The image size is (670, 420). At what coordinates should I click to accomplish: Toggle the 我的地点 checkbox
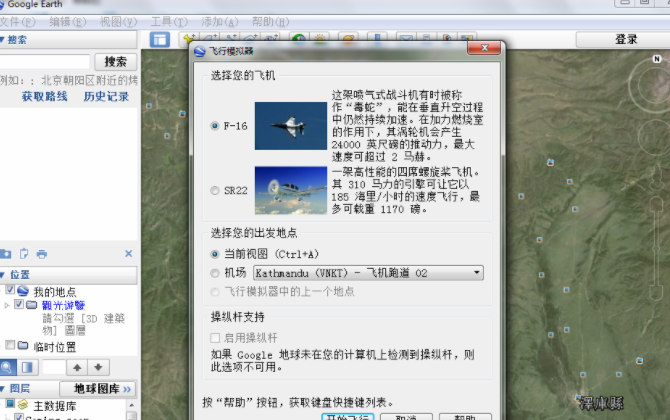tap(10, 290)
